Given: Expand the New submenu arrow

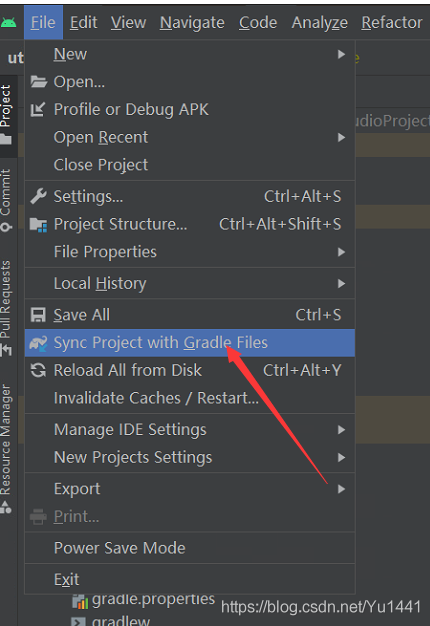Looking at the screenshot, I should click(341, 54).
